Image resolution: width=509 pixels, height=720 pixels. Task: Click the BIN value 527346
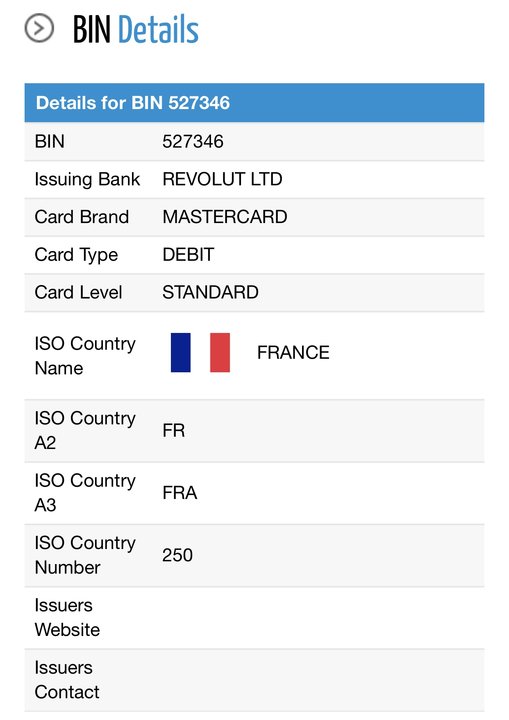(x=193, y=141)
